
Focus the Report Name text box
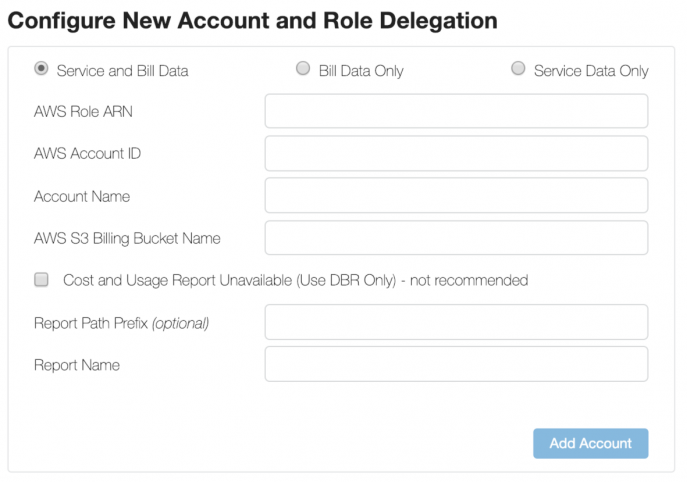click(x=456, y=364)
